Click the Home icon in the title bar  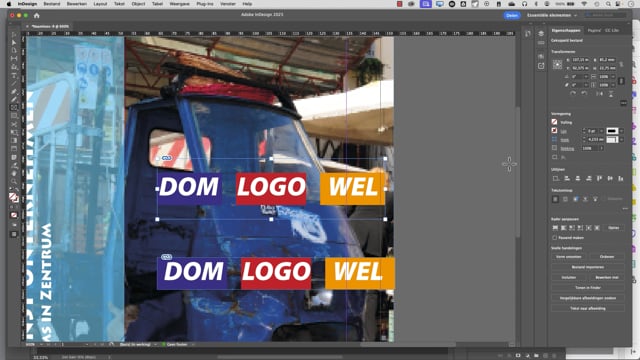pos(36,16)
